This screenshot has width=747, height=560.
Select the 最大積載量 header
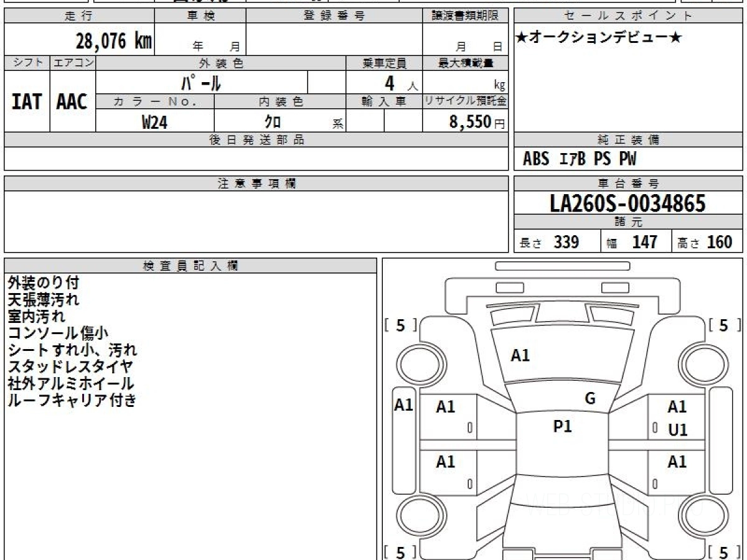point(466,63)
